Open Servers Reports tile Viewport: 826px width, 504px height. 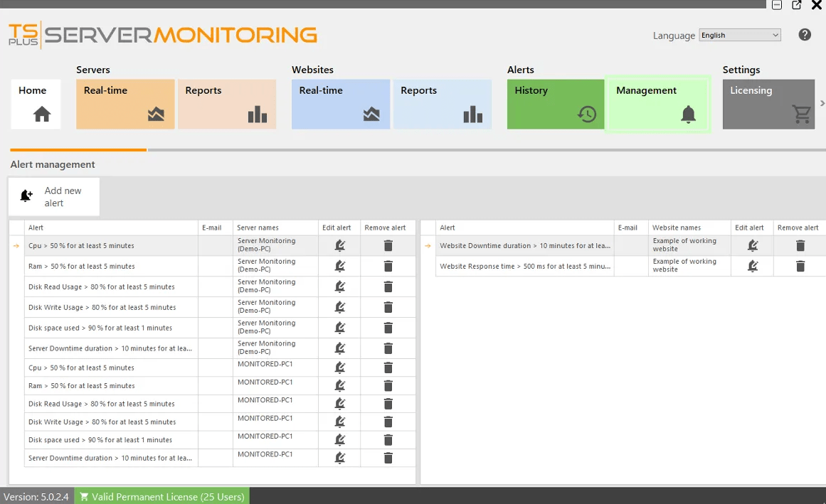[x=227, y=104]
